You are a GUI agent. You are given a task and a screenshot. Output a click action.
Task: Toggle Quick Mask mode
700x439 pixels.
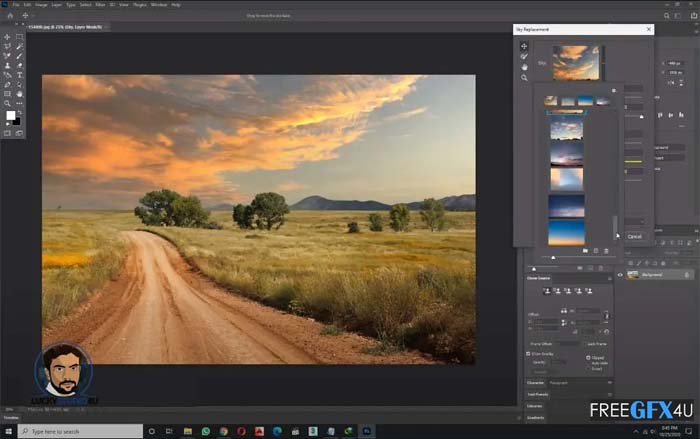7,133
